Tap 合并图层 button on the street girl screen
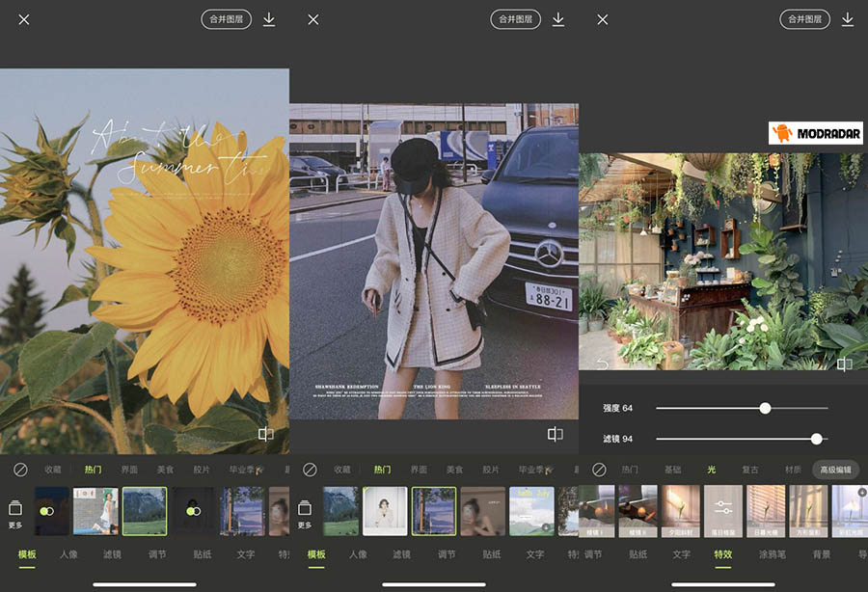The height and width of the screenshot is (592, 868). 515,19
